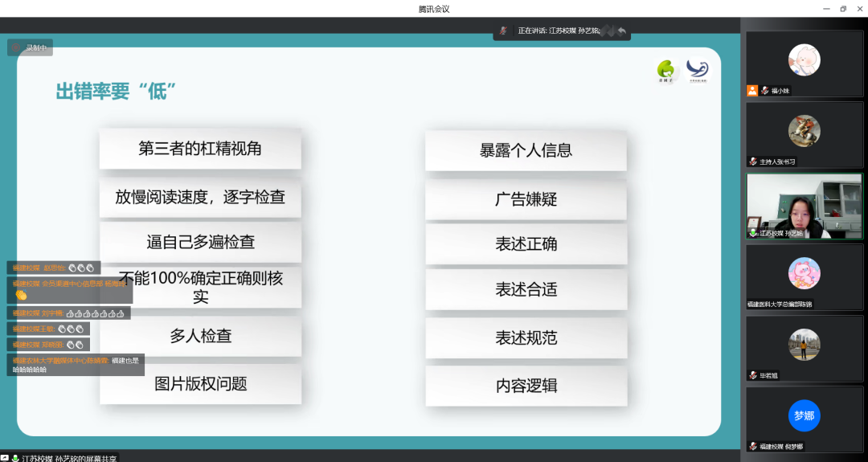
Task: Click the blue swirl logo on the slide
Action: click(x=698, y=71)
